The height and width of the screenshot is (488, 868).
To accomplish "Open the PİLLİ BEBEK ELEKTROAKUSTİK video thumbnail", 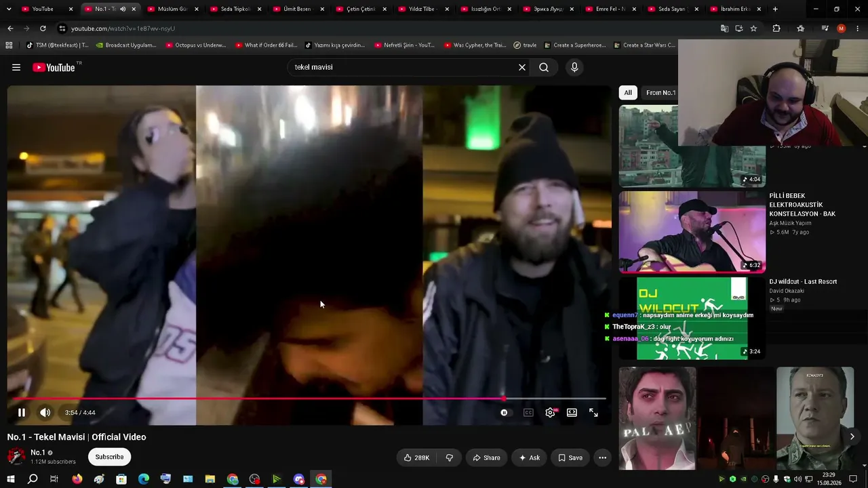I will click(692, 232).
